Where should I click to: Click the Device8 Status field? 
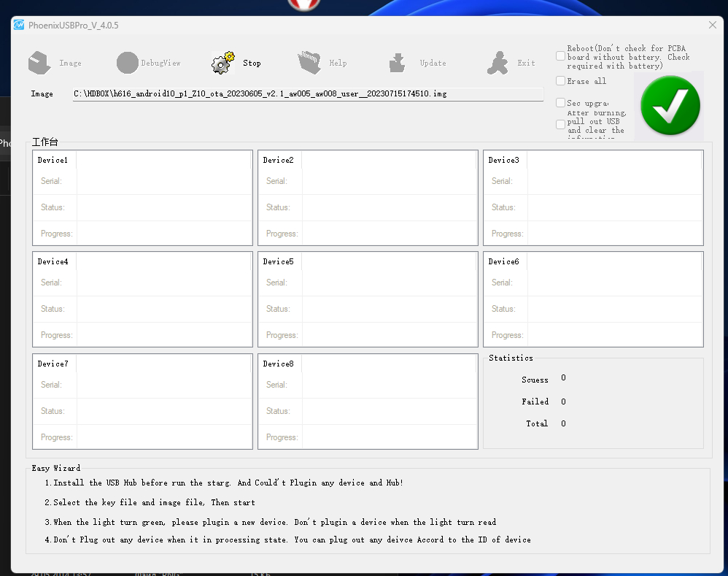tap(390, 411)
